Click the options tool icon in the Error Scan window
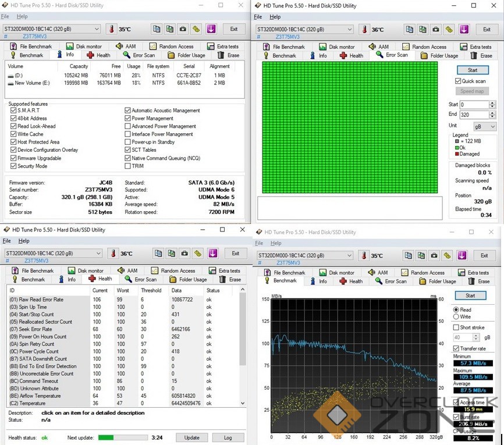This screenshot has height=445, width=504. [x=449, y=29]
